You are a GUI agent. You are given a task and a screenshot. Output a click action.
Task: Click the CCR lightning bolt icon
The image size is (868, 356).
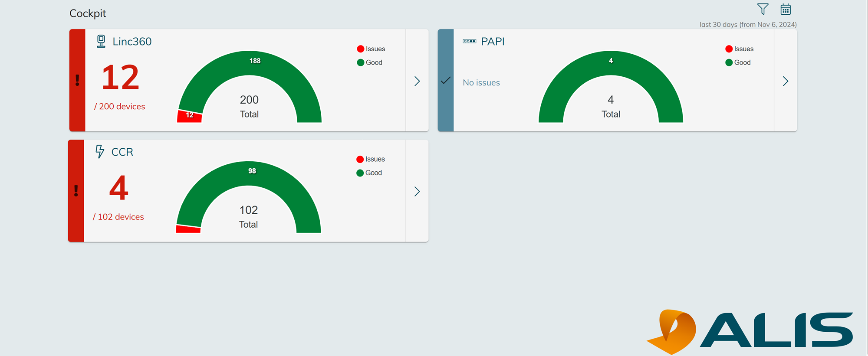point(100,151)
